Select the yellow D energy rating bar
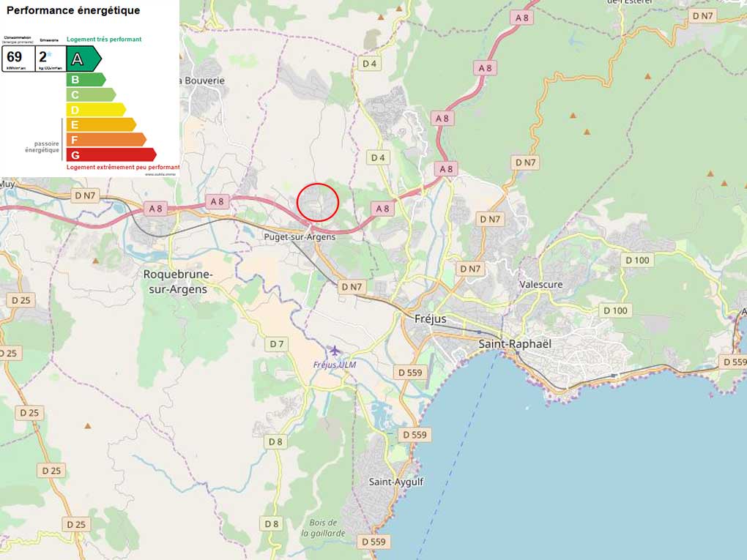 click(95, 110)
